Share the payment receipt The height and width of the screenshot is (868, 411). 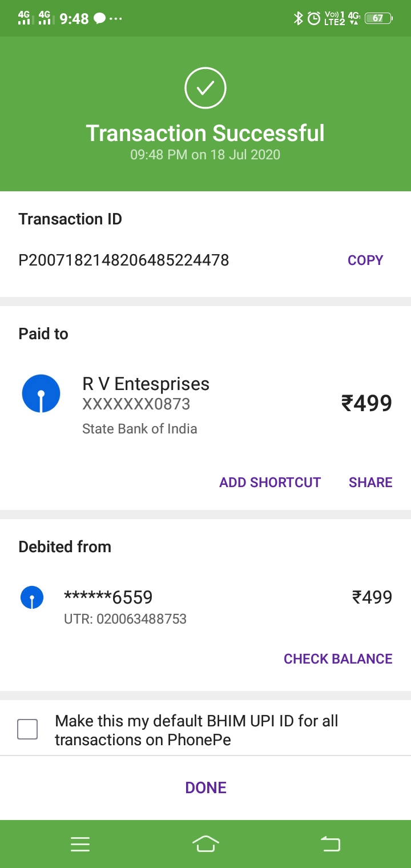tap(370, 483)
